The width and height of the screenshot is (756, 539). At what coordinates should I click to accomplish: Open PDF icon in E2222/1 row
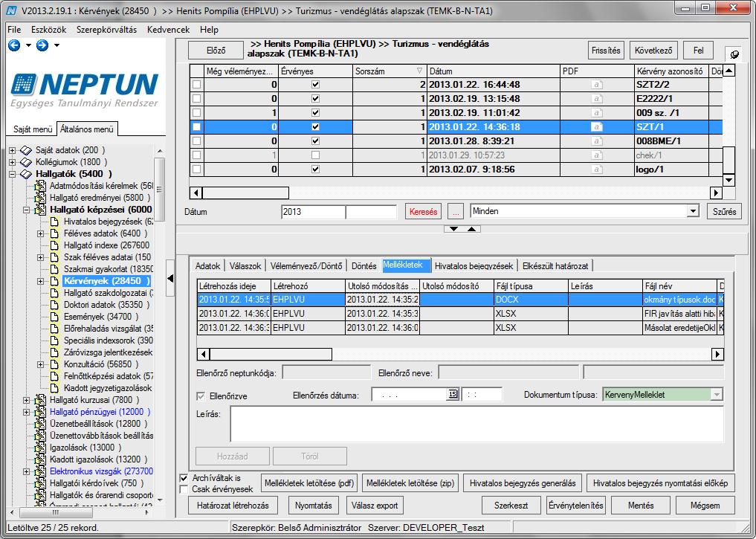597,98
